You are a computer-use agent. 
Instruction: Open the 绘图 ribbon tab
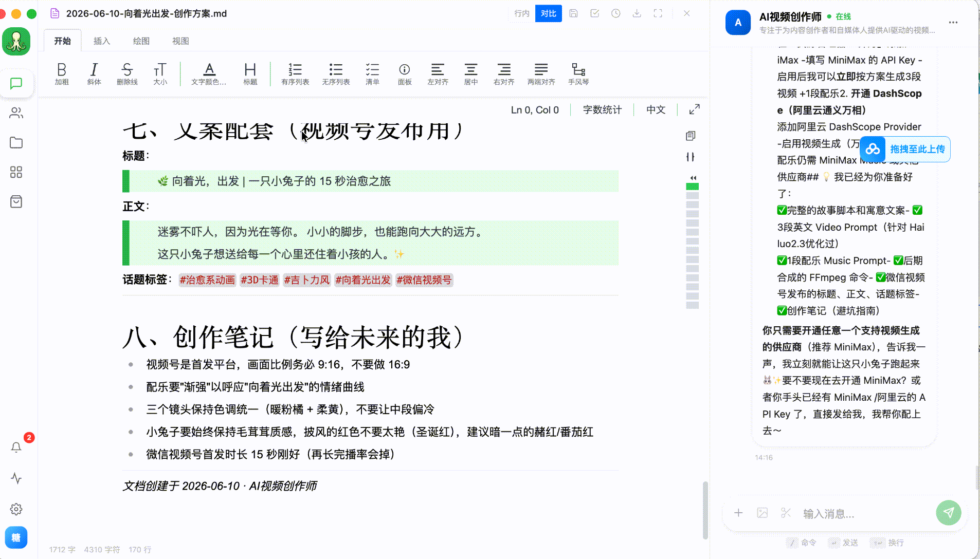point(141,41)
